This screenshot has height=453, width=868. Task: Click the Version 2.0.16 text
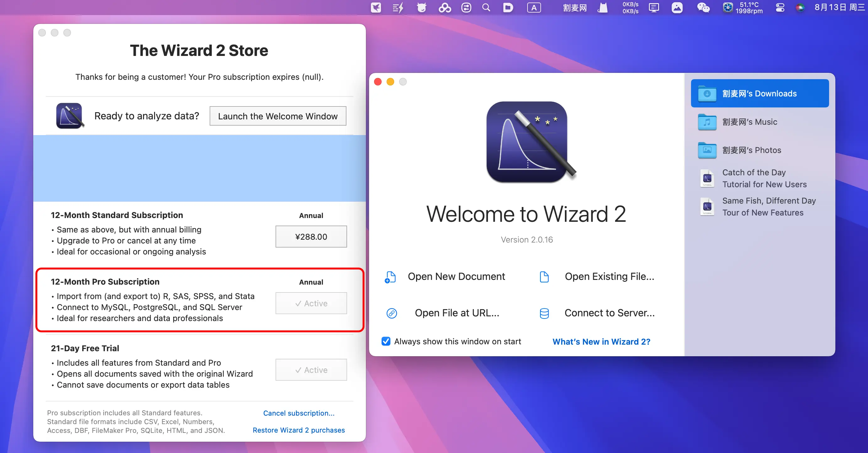(526, 239)
